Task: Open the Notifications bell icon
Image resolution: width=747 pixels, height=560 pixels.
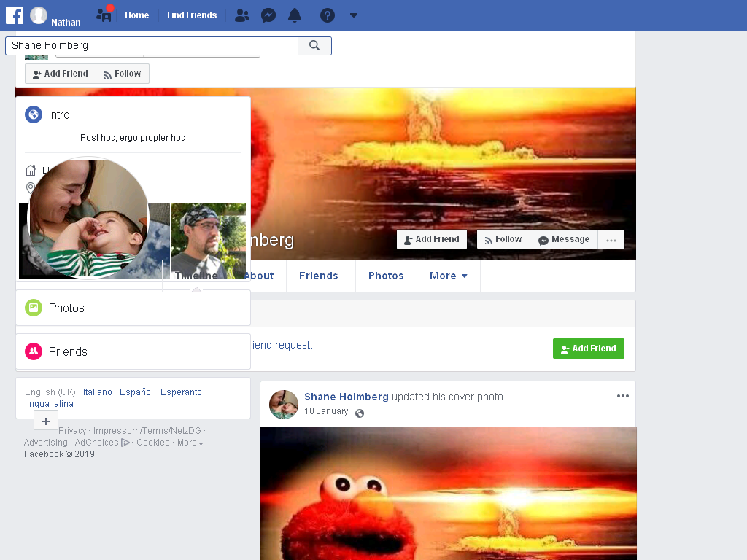Action: [295, 16]
